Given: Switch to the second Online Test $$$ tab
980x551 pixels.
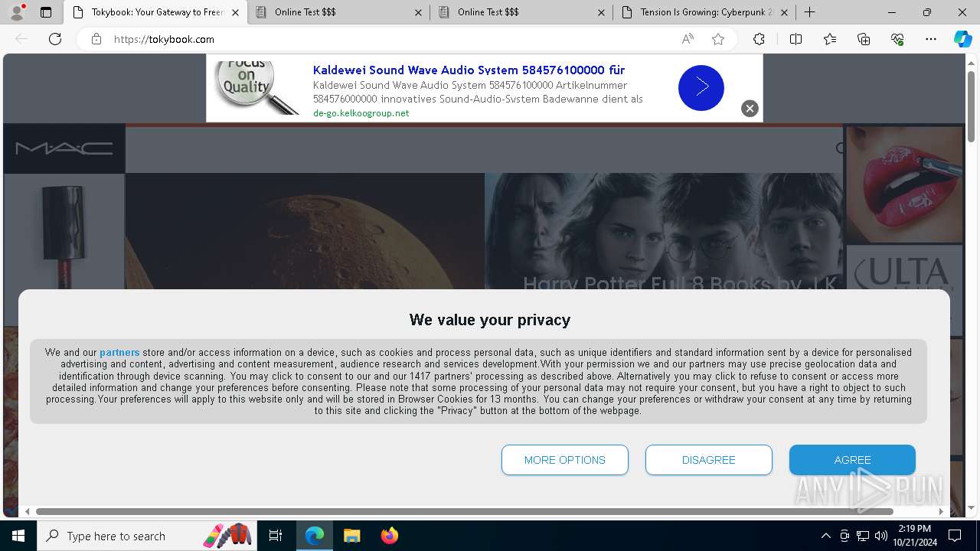Looking at the screenshot, I should [522, 12].
